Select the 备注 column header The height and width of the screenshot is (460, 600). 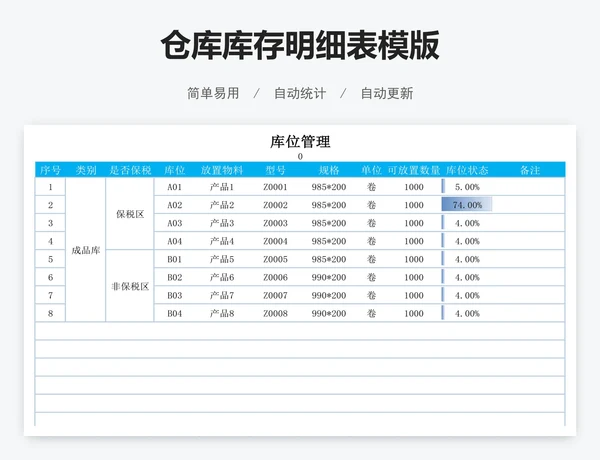(x=530, y=170)
